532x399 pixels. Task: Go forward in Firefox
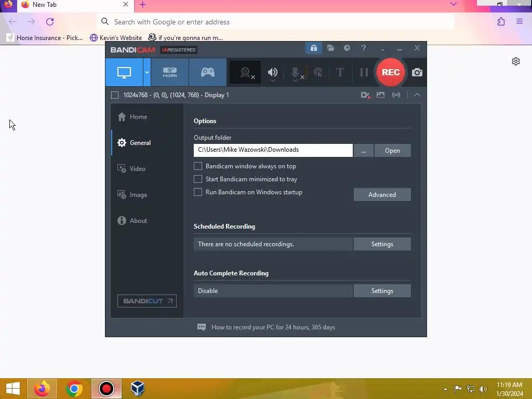pyautogui.click(x=31, y=22)
